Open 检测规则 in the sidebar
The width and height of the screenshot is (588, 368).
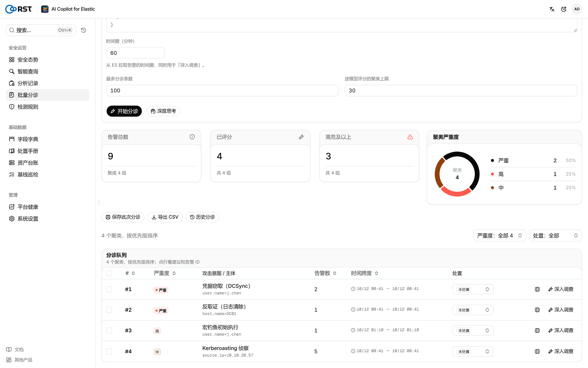(47, 107)
